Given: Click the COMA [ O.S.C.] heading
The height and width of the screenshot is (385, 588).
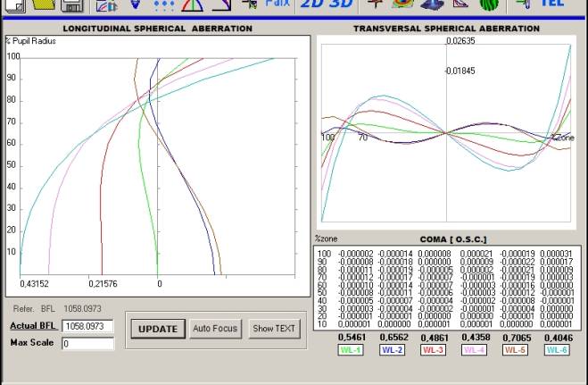Looking at the screenshot, I should 453,239.
